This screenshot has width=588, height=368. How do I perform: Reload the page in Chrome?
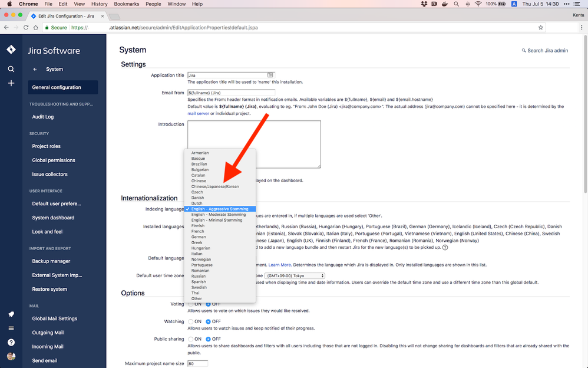pyautogui.click(x=25, y=27)
